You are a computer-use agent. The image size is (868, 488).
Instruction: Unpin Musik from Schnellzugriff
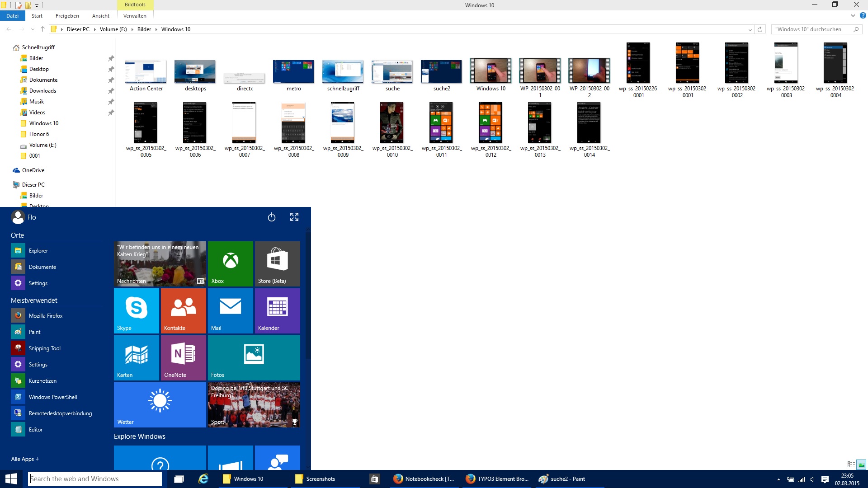pos(111,102)
